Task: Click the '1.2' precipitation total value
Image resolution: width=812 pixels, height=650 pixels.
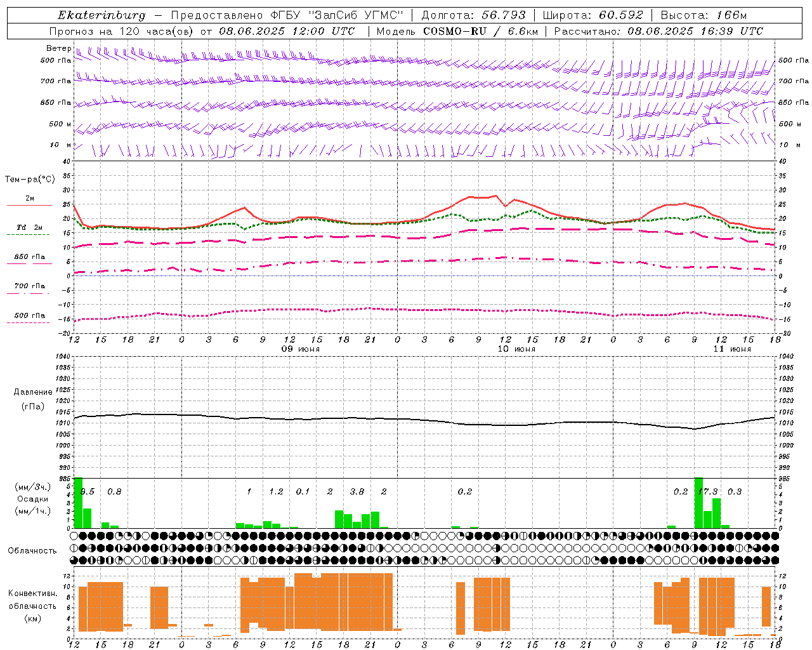Action: 276,491
